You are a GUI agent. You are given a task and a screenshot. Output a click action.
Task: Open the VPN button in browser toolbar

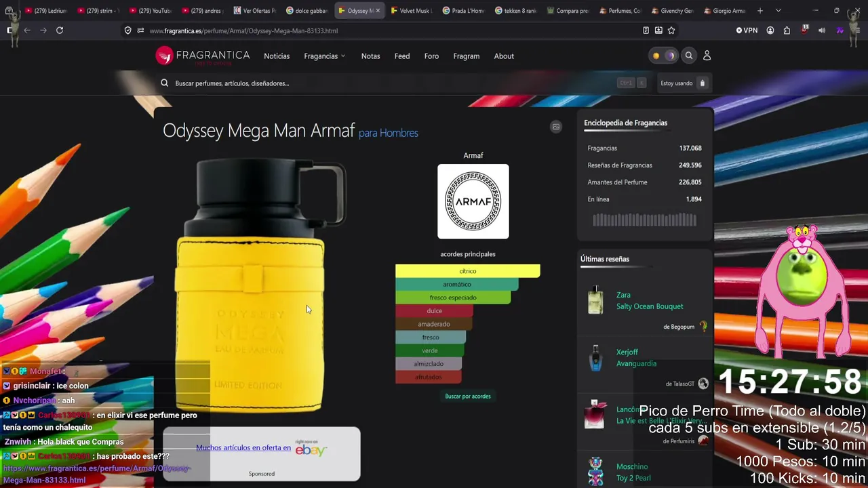click(747, 30)
